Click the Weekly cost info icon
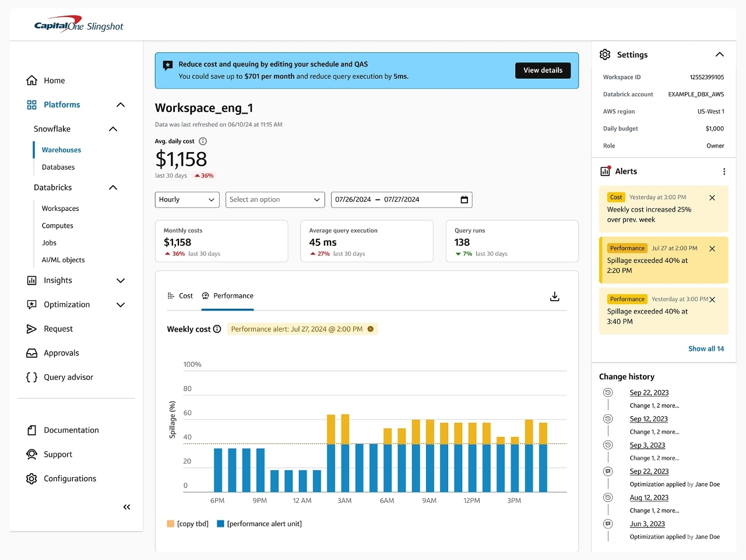746x560 pixels. click(x=217, y=329)
